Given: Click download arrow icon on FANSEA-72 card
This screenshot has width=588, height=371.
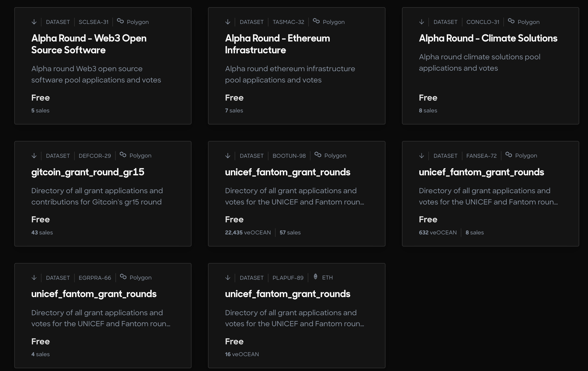Looking at the screenshot, I should coord(422,156).
